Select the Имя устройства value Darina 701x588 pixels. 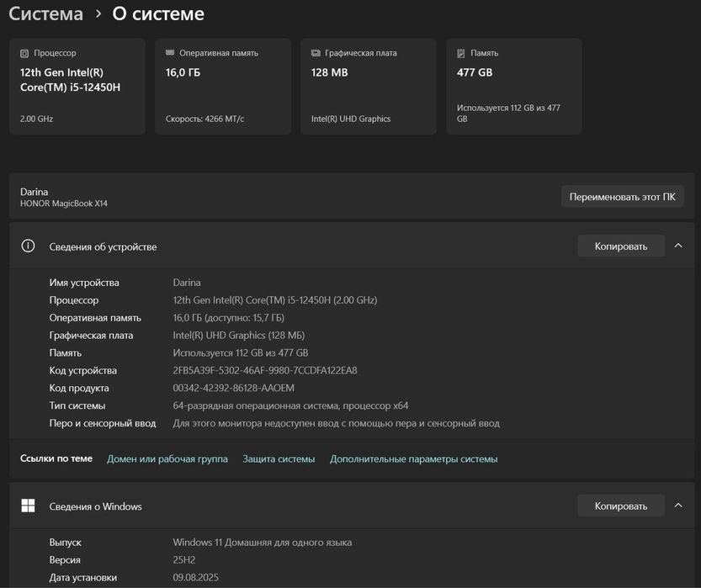[x=187, y=283]
